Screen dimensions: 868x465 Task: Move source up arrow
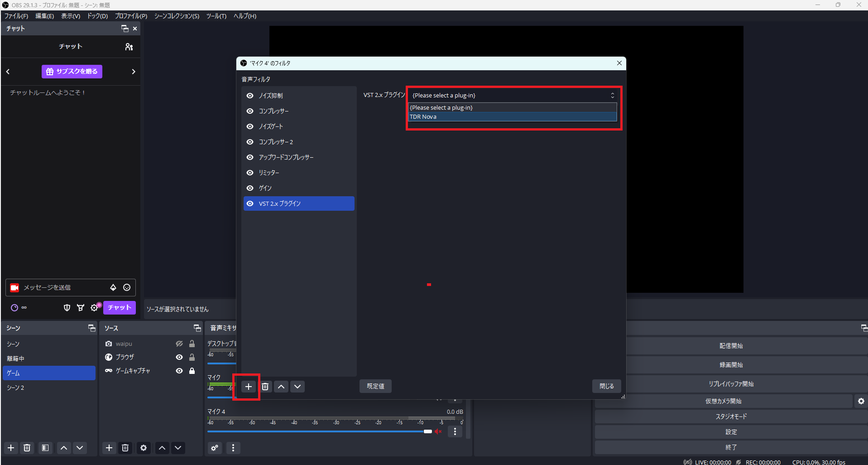tap(162, 448)
